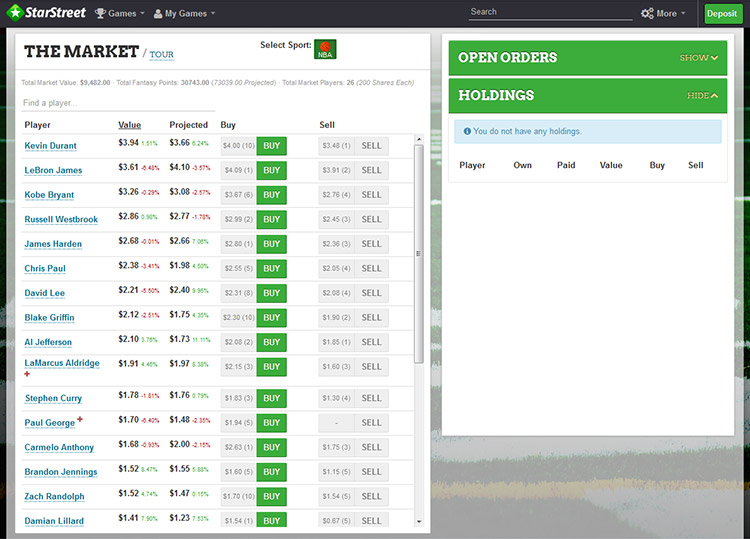Viewport: 750px width, 539px height.
Task: Open Damian Lillard player link
Action: point(54,521)
